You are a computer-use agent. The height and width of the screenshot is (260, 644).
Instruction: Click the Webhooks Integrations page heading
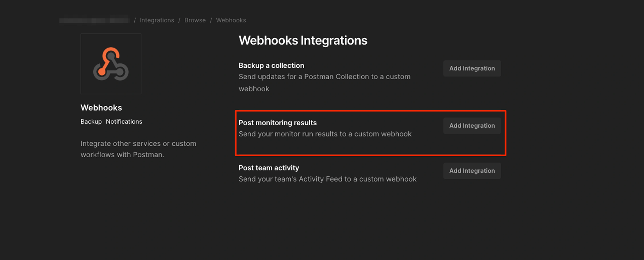pos(303,41)
